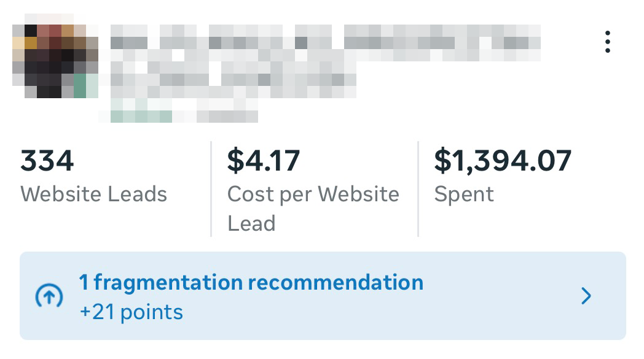The image size is (644, 359).
Task: Click the "+21 points" score text
Action: (132, 312)
